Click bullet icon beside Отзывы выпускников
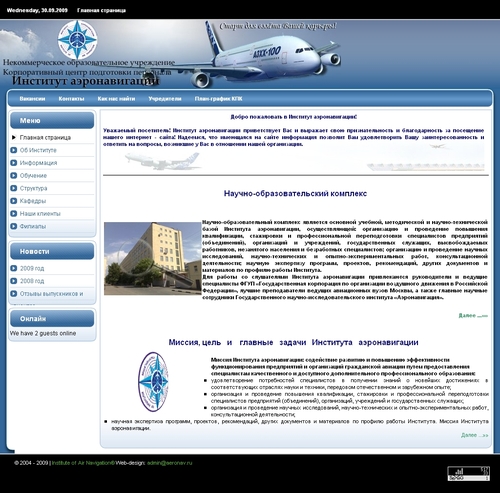 14,294
